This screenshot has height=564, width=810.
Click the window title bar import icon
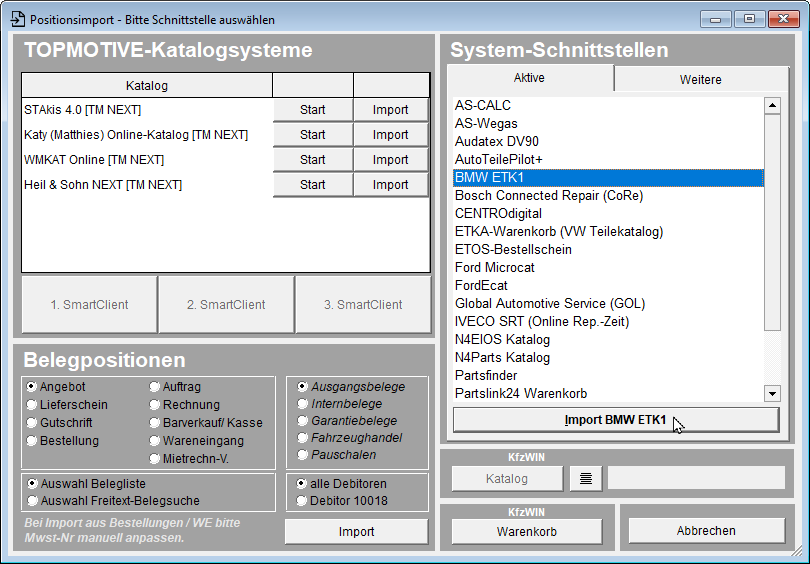click(18, 19)
